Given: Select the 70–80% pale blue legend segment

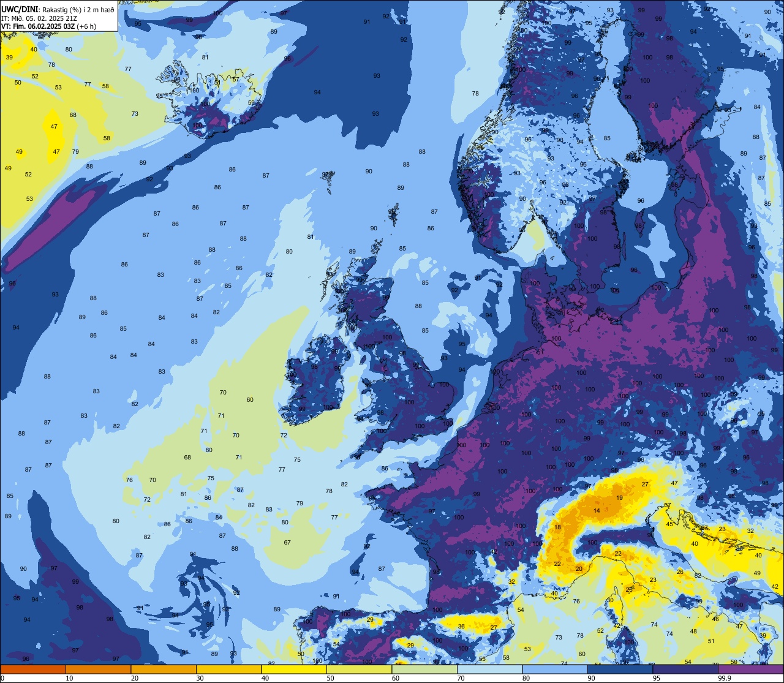Looking at the screenshot, I should click(489, 669).
